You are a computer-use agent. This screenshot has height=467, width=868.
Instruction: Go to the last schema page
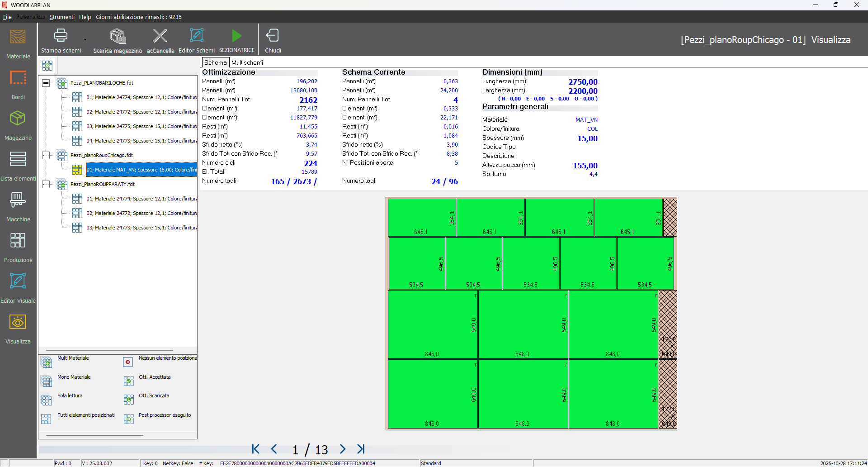click(x=361, y=449)
